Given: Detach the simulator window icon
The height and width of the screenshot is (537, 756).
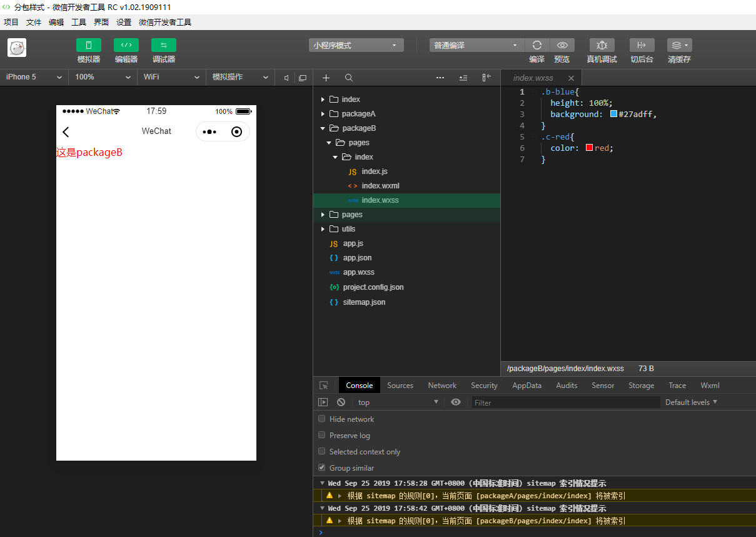Looking at the screenshot, I should (303, 78).
